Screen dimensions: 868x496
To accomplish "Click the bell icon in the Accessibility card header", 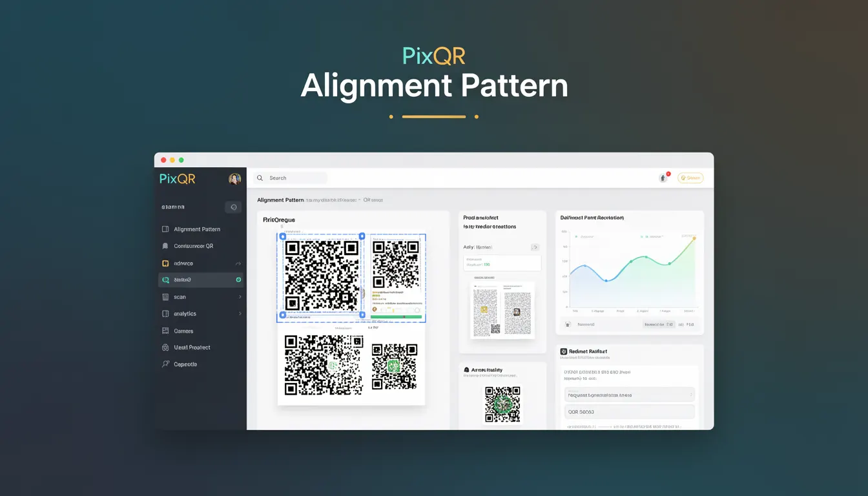I will pyautogui.click(x=466, y=370).
